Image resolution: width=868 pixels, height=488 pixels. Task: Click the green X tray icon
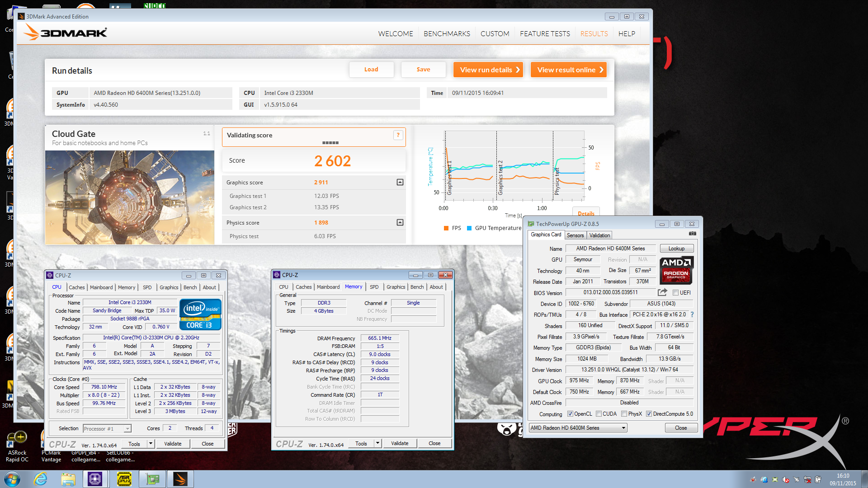[x=775, y=479]
